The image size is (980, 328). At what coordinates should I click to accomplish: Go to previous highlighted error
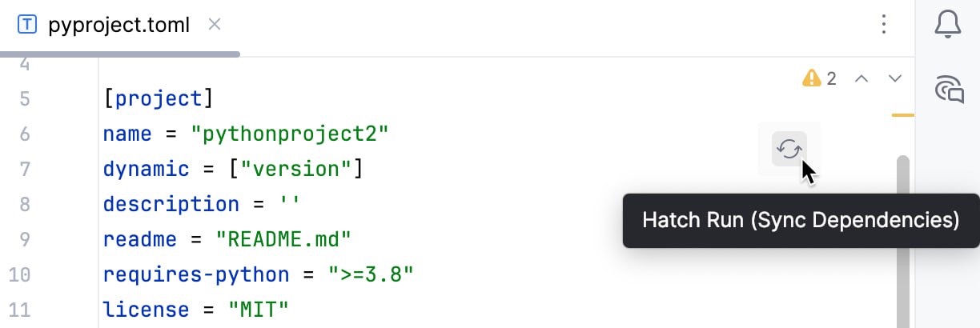[x=862, y=78]
